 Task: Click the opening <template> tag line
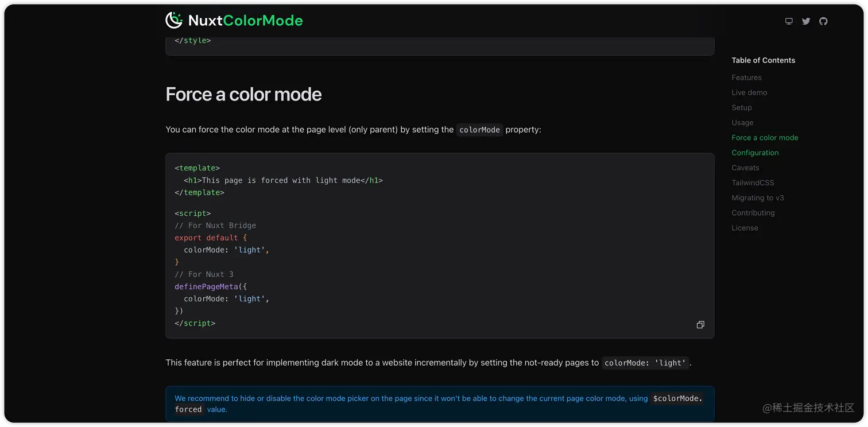pos(197,168)
